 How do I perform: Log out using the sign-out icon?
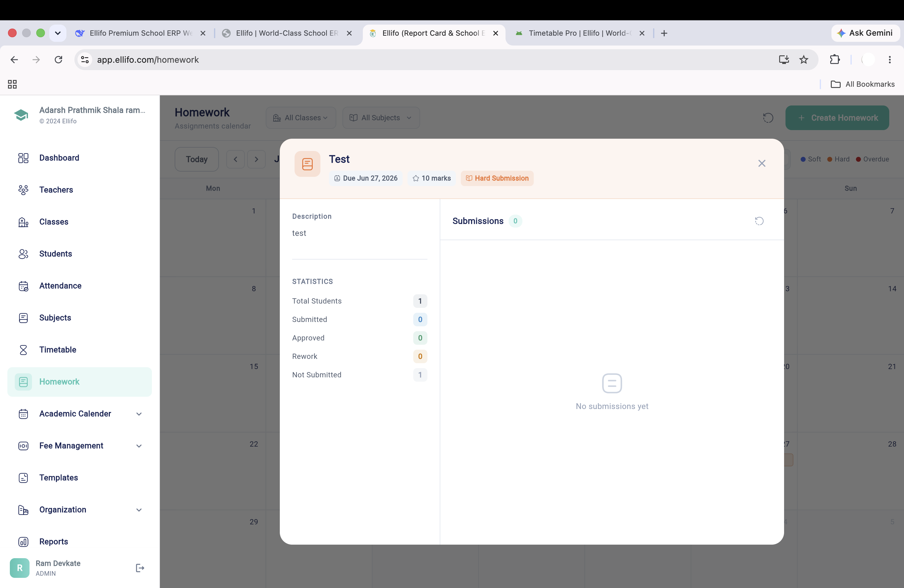pyautogui.click(x=140, y=568)
